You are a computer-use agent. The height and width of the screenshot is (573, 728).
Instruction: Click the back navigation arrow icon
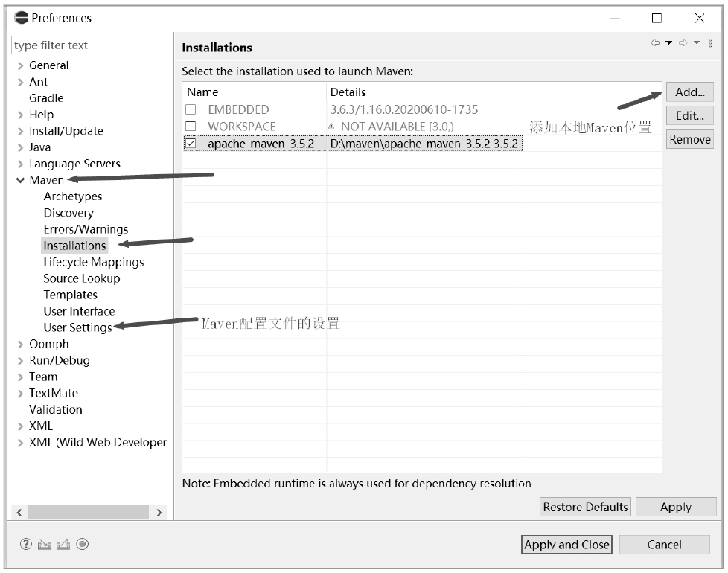[x=655, y=43]
